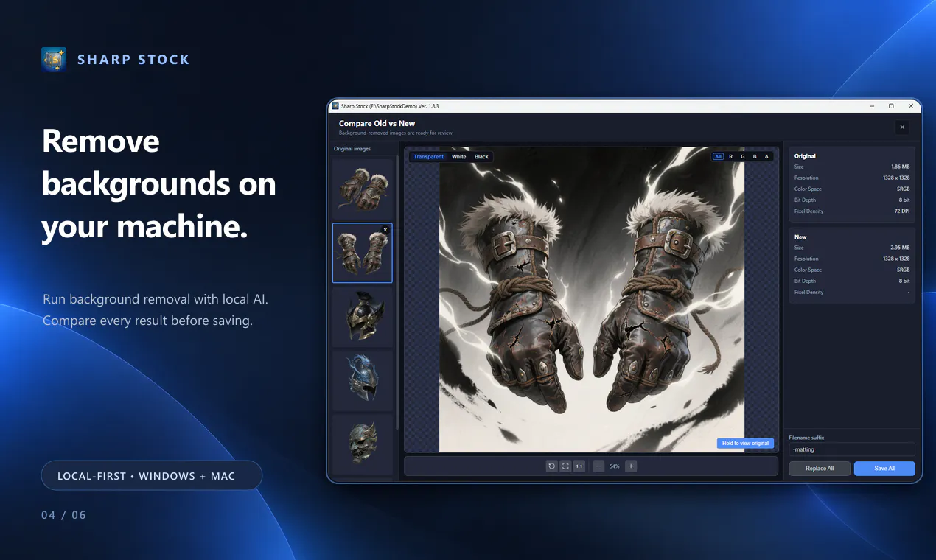Click the SHARP STOCK brand text
936x560 pixels.
coord(133,60)
